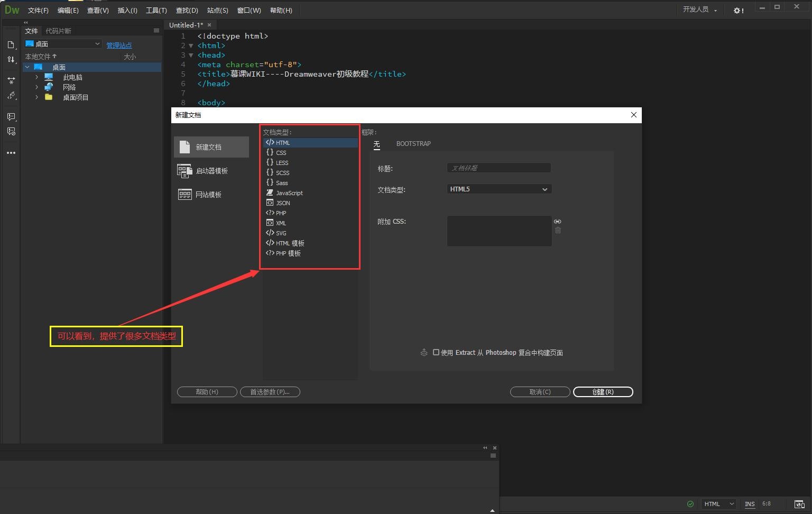Select the 新建文档 category in dialog
The height and width of the screenshot is (514, 812).
click(x=211, y=147)
